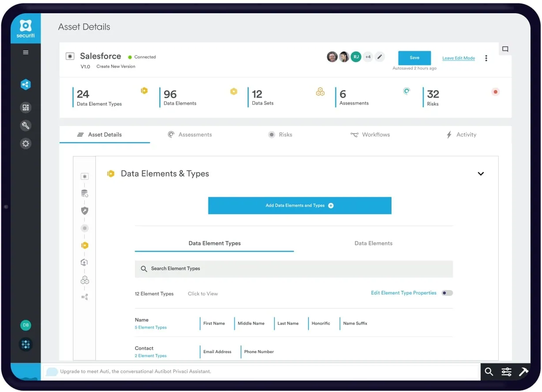This screenshot has height=392, width=542.
Task: Open the three-dot more options menu
Action: tap(486, 58)
